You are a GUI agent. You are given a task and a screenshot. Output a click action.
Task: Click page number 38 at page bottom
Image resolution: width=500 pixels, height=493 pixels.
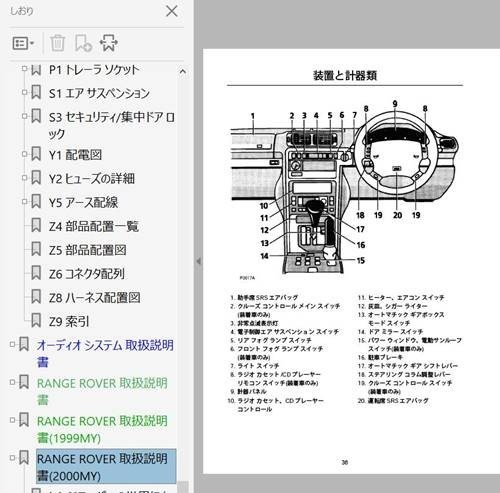coord(345,462)
